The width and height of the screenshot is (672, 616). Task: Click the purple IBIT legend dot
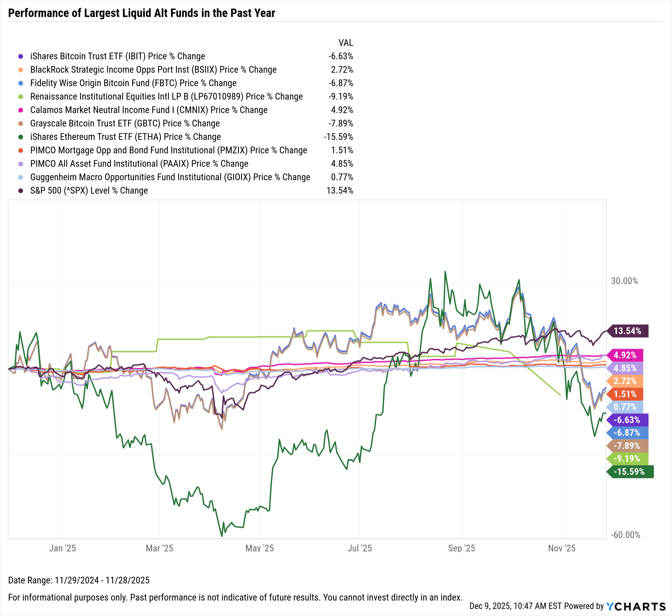point(21,56)
